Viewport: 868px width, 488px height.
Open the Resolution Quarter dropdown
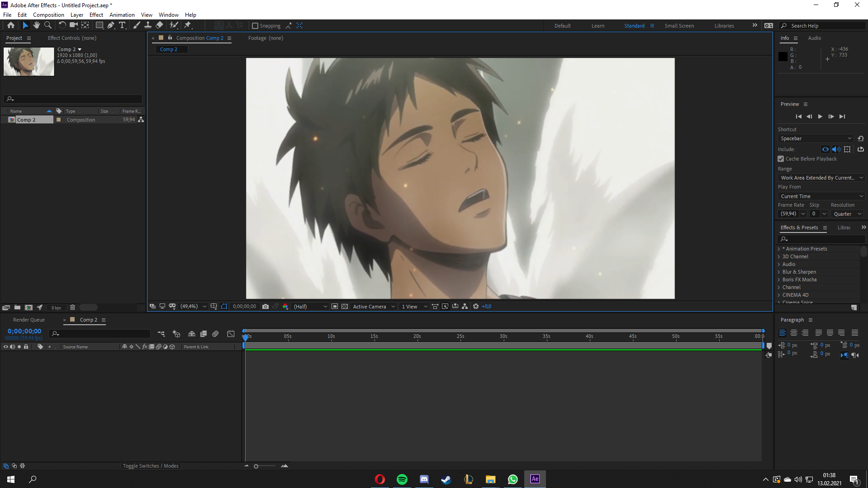(848, 214)
